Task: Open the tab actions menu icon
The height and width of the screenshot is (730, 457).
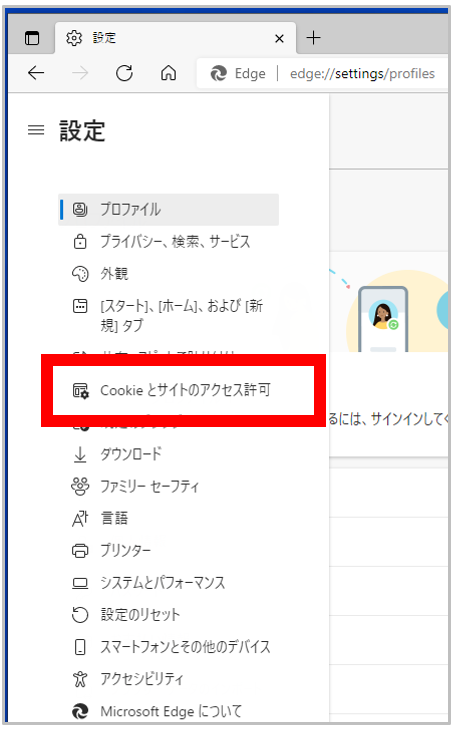Action: [32, 38]
